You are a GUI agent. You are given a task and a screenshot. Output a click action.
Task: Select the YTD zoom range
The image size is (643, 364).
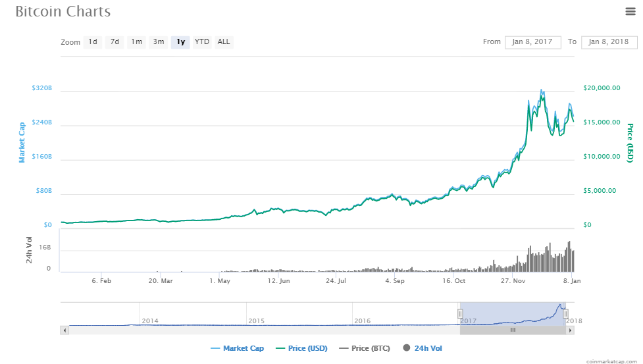tap(202, 42)
